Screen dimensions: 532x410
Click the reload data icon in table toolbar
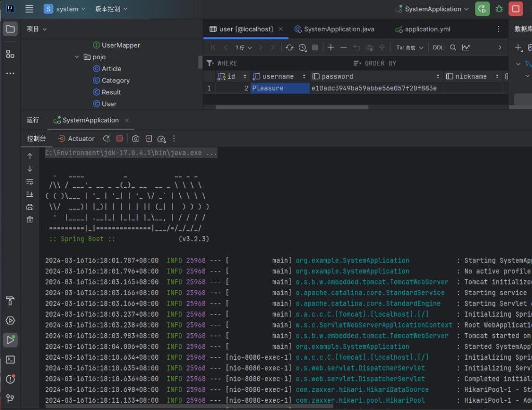point(289,47)
